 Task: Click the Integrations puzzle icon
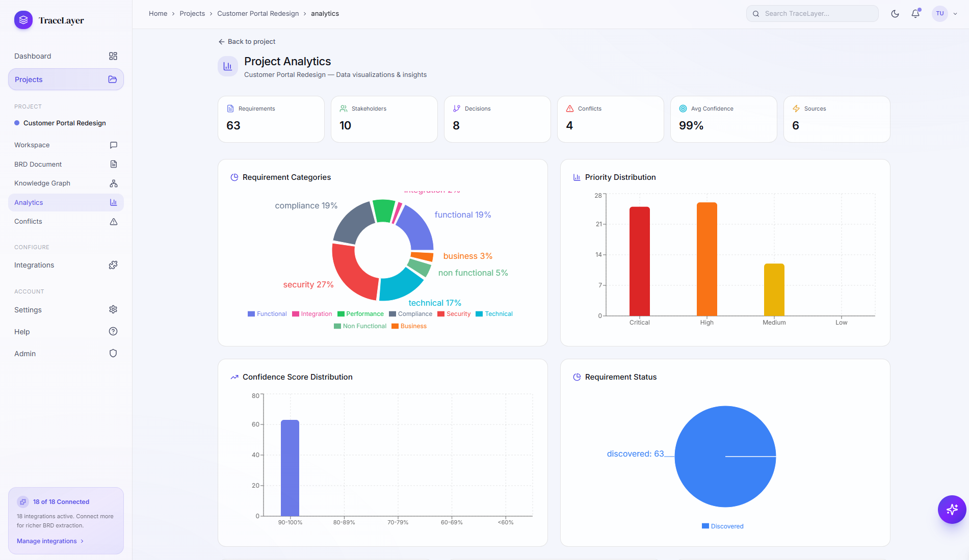tap(113, 265)
